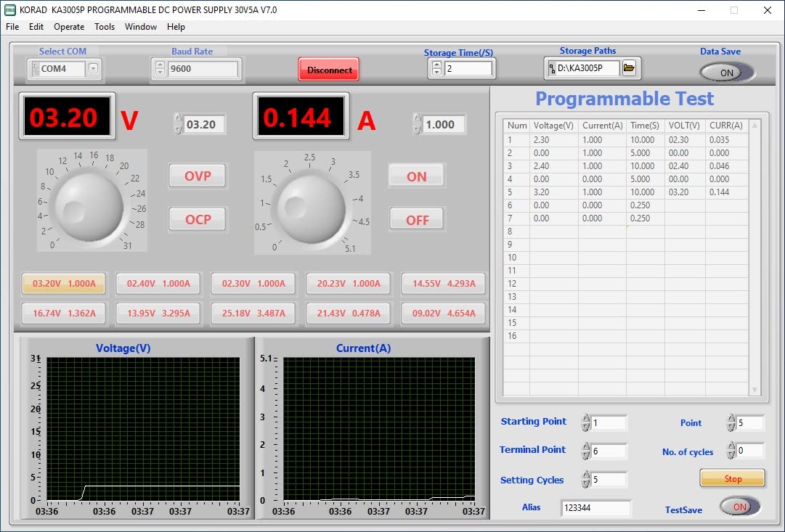Click the Point stepper arrows
Viewport: 785px width, 532px height.
click(731, 423)
